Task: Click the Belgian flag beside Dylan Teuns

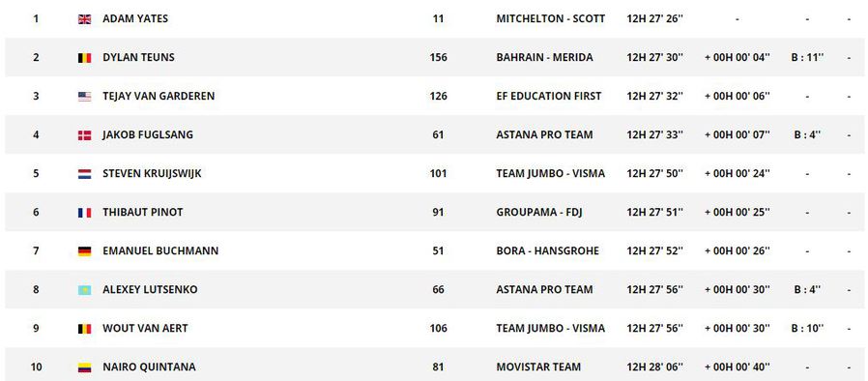Action: coord(84,58)
